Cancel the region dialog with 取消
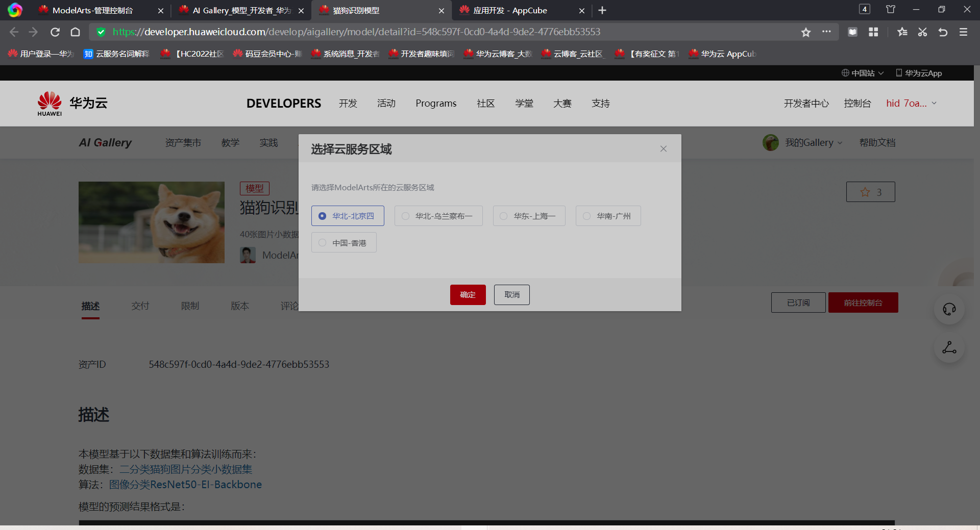The image size is (980, 530). (x=511, y=295)
